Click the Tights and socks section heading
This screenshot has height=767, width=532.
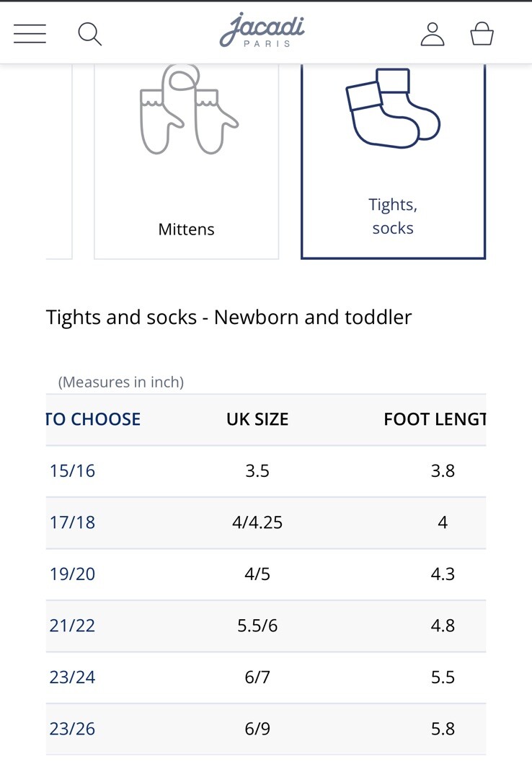[229, 317]
